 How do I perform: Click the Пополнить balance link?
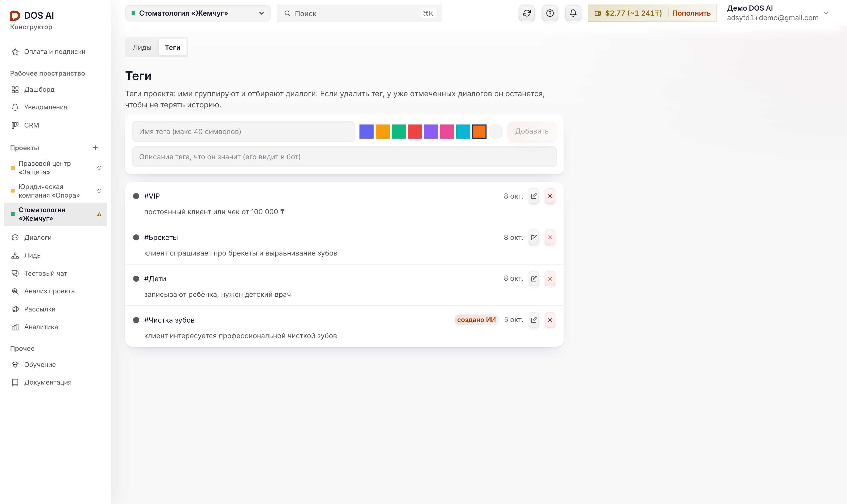pos(691,13)
